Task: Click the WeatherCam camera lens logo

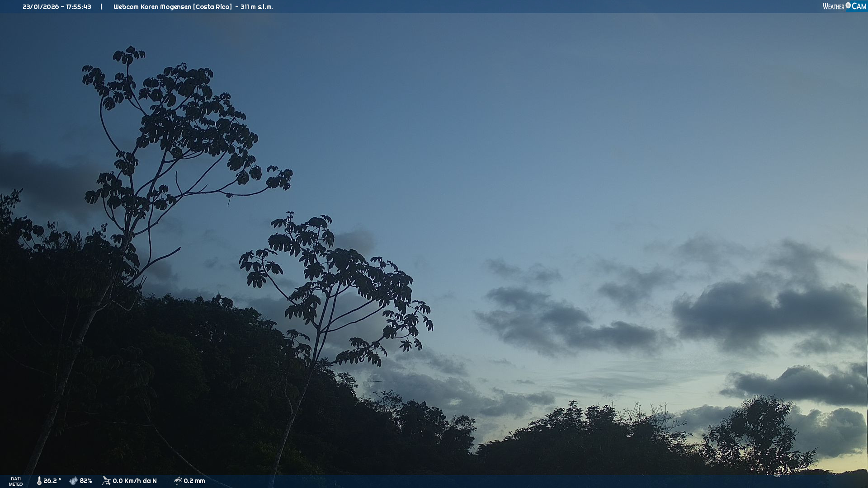Action: 848,5
